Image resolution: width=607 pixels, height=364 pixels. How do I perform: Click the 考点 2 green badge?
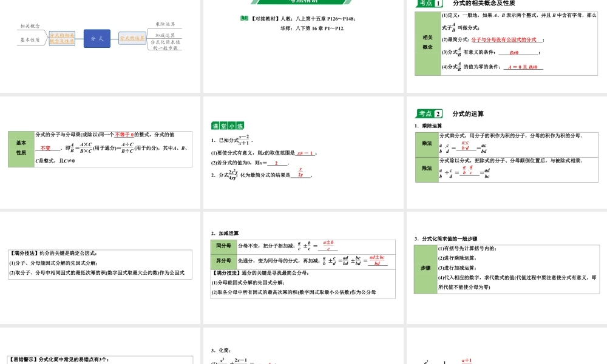click(x=430, y=113)
